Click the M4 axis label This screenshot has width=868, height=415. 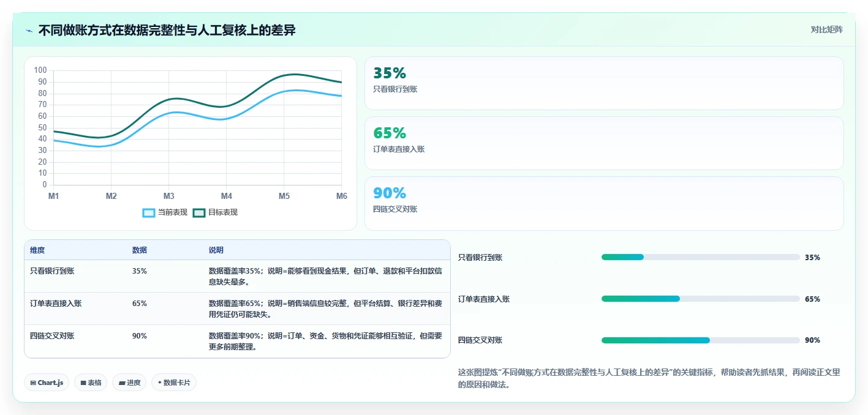[227, 196]
